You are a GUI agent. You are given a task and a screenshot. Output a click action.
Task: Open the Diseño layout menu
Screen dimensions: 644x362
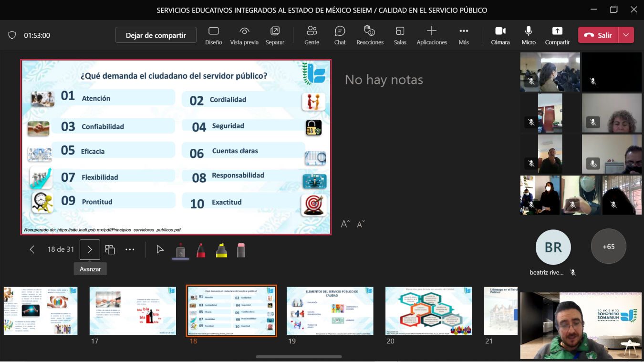click(214, 35)
